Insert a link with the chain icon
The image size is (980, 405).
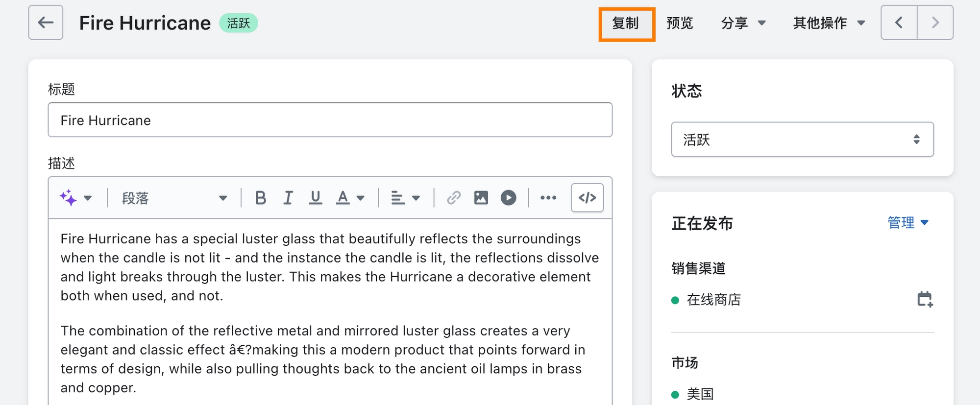coord(454,198)
